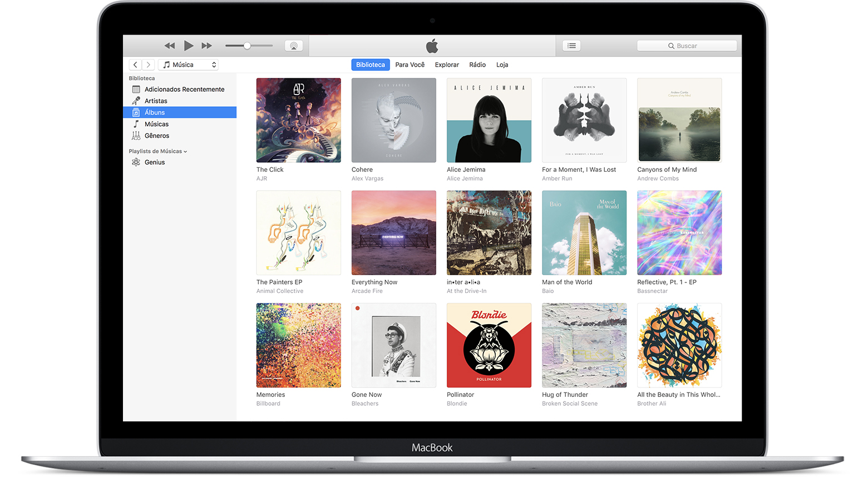Go back with the left chevron

135,65
